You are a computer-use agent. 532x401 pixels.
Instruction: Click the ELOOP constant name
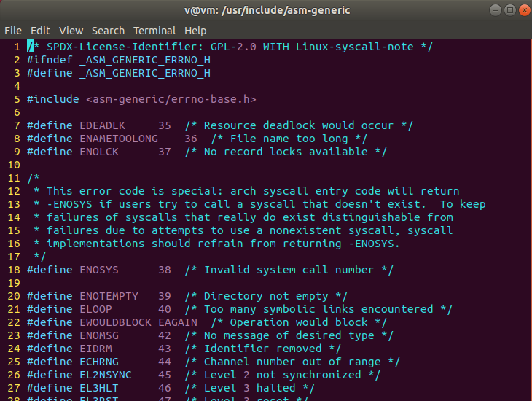[96, 309]
